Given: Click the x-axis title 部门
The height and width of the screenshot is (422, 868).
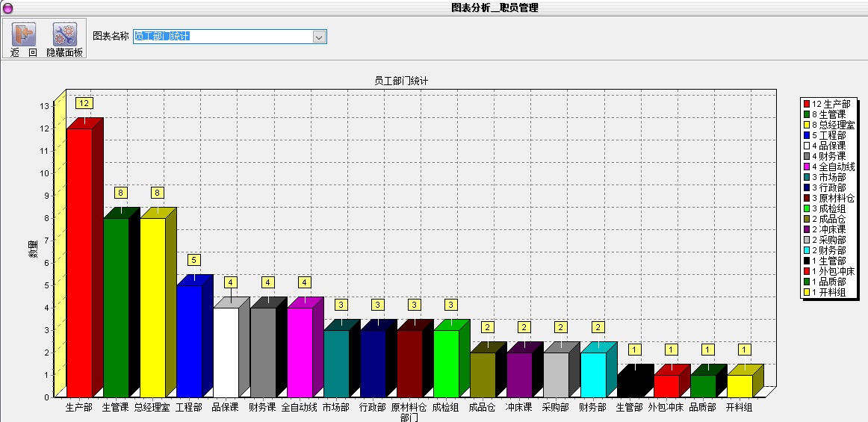Looking at the screenshot, I should tap(409, 417).
